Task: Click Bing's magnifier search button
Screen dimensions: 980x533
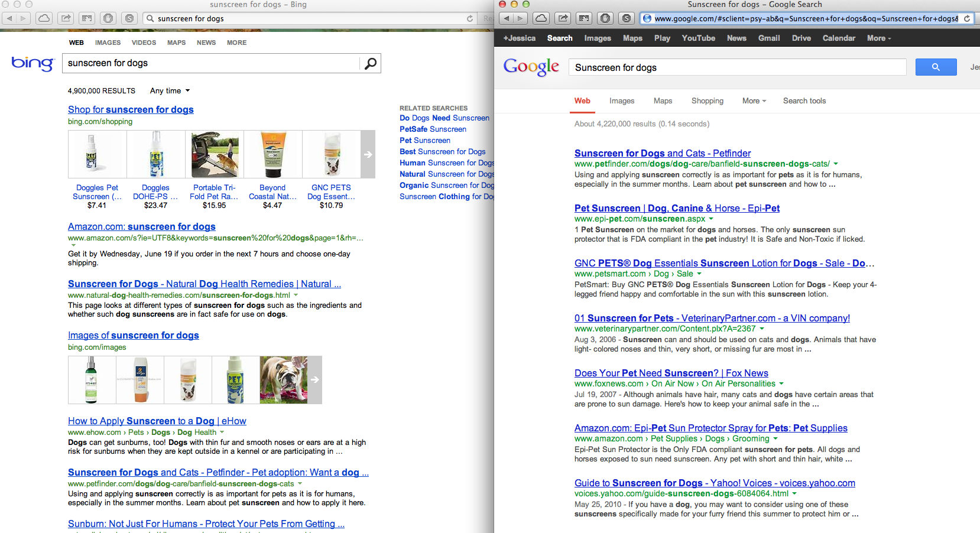Action: click(x=371, y=63)
